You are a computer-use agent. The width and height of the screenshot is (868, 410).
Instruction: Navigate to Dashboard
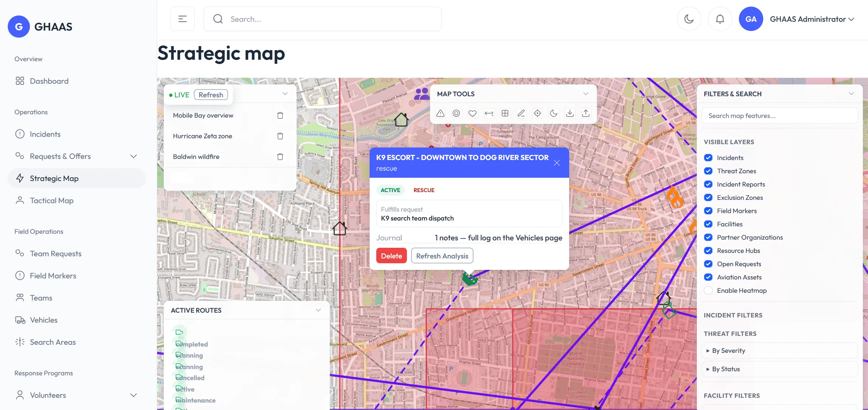click(76, 81)
